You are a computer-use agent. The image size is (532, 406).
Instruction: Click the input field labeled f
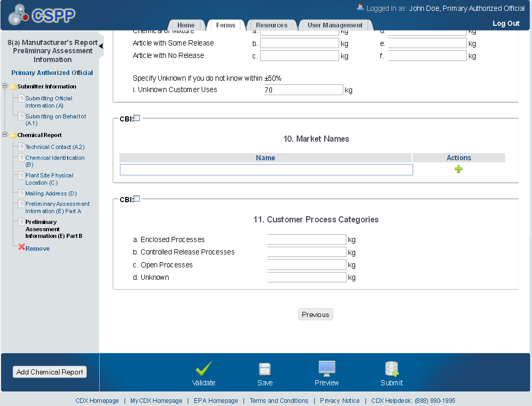(427, 56)
